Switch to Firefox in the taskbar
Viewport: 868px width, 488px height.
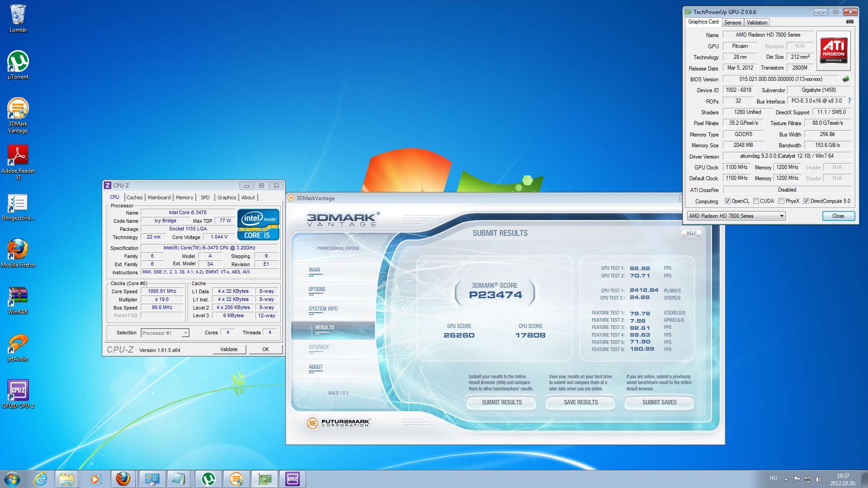pyautogui.click(x=123, y=479)
